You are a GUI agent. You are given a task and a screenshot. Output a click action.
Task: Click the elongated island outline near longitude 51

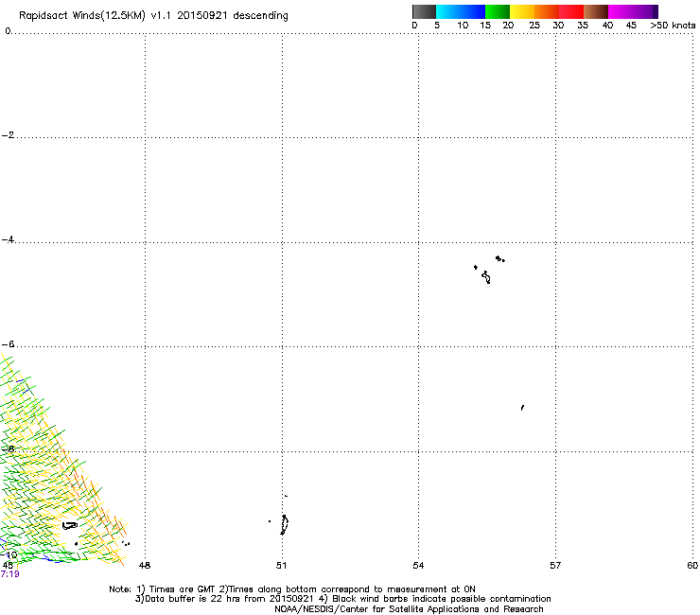pyautogui.click(x=285, y=524)
